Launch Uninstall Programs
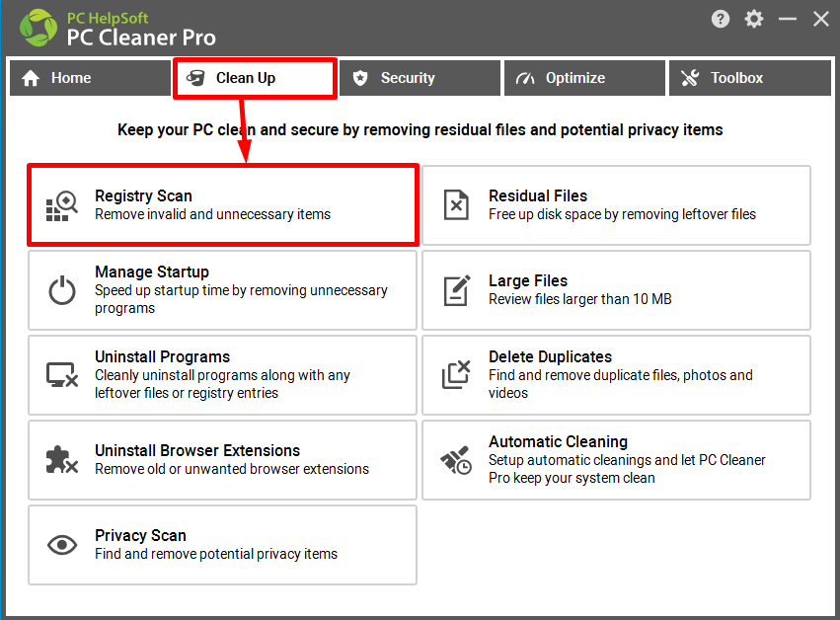Image resolution: width=840 pixels, height=620 pixels. (x=222, y=374)
